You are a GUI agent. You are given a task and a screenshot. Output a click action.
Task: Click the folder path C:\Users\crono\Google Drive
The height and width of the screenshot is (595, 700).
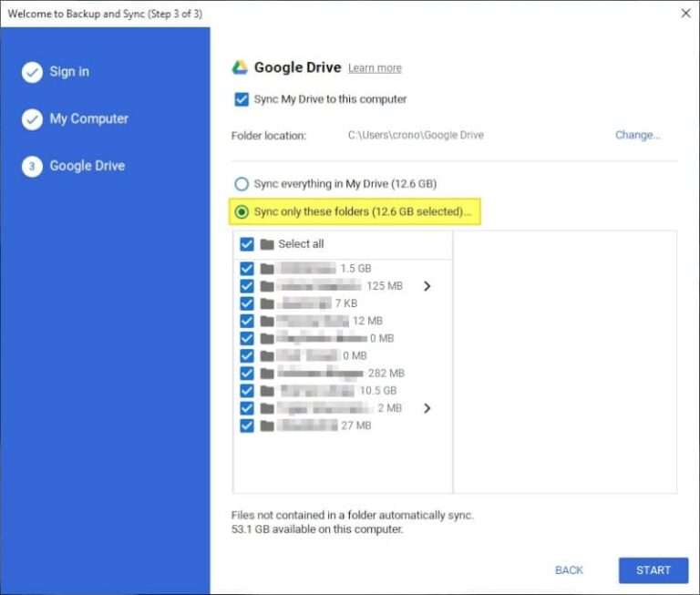(x=416, y=135)
